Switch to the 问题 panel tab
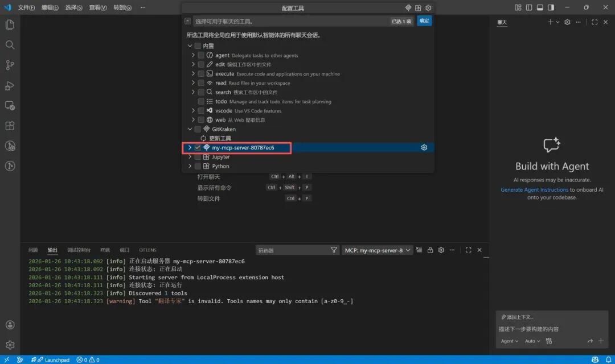The height and width of the screenshot is (364, 615). 33,250
